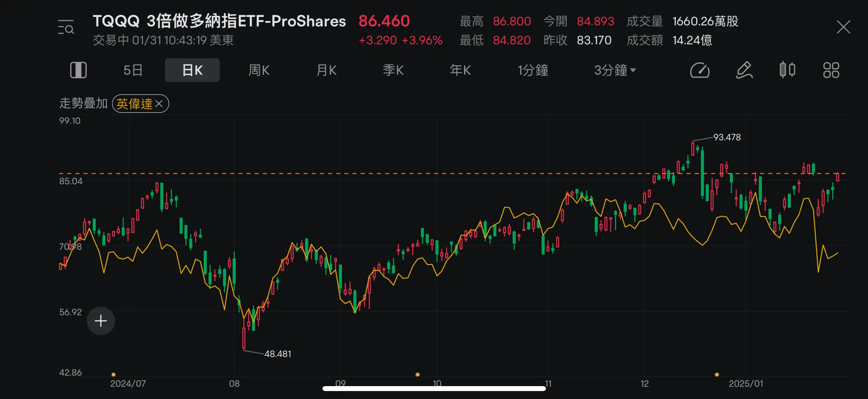The height and width of the screenshot is (399, 868).
Task: Open the 3分鐘 interval dropdown
Action: pos(614,70)
